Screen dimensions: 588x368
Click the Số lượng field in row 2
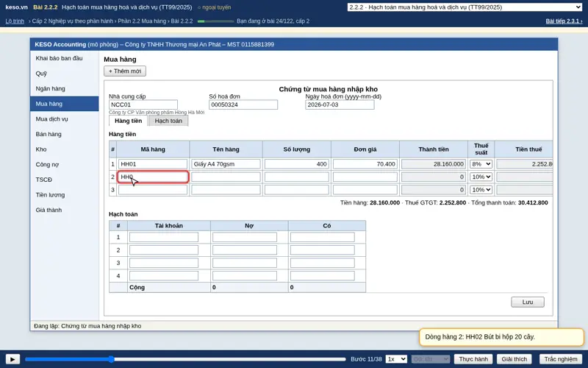coord(297,177)
